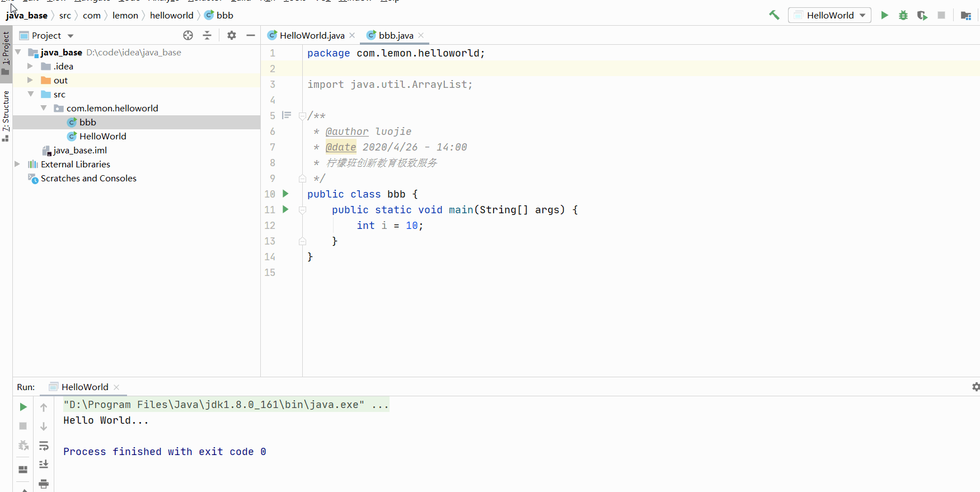Toggle the Structure side tool tab
The height and width of the screenshot is (492, 980).
[x=6, y=115]
